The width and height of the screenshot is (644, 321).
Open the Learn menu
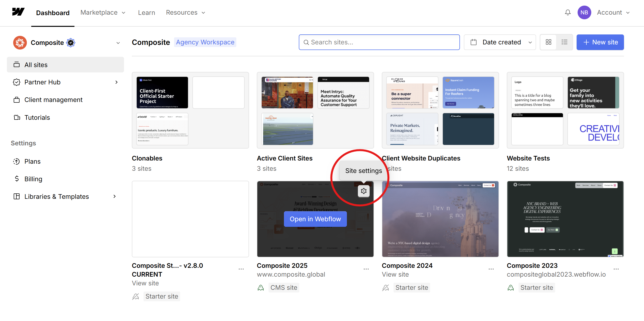(x=146, y=12)
